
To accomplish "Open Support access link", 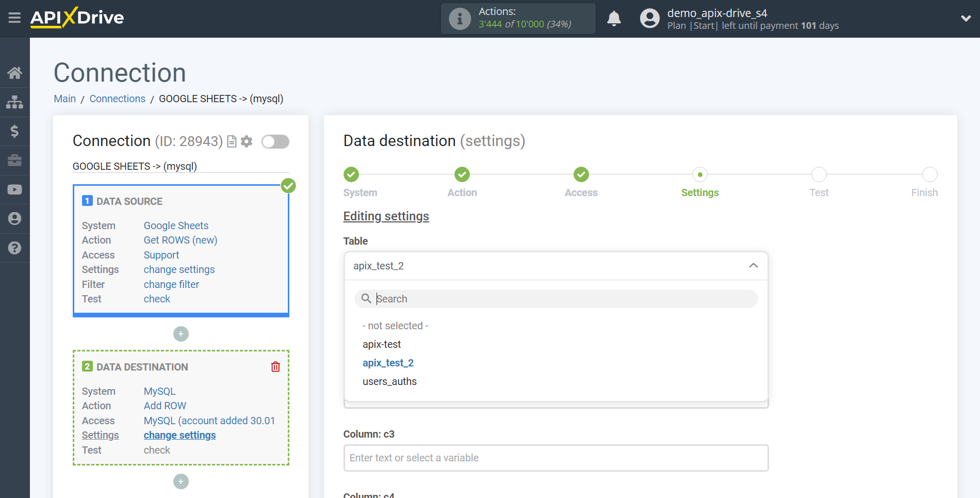I will 161,255.
